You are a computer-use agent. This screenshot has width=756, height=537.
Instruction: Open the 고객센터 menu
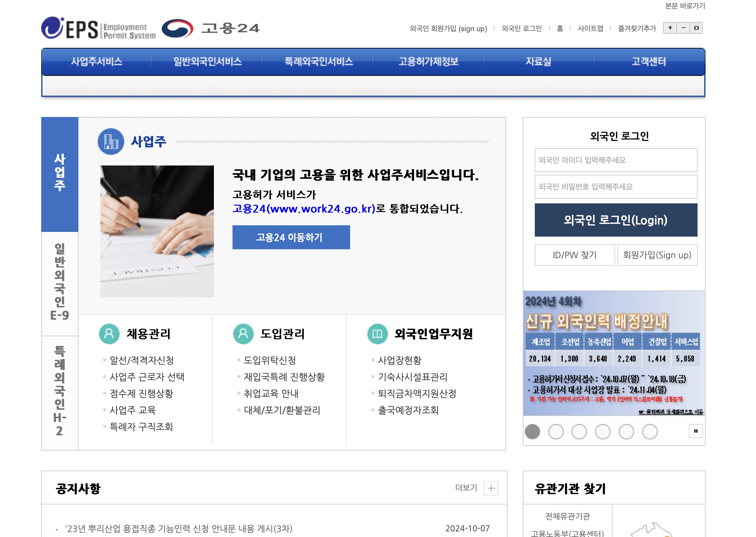649,62
